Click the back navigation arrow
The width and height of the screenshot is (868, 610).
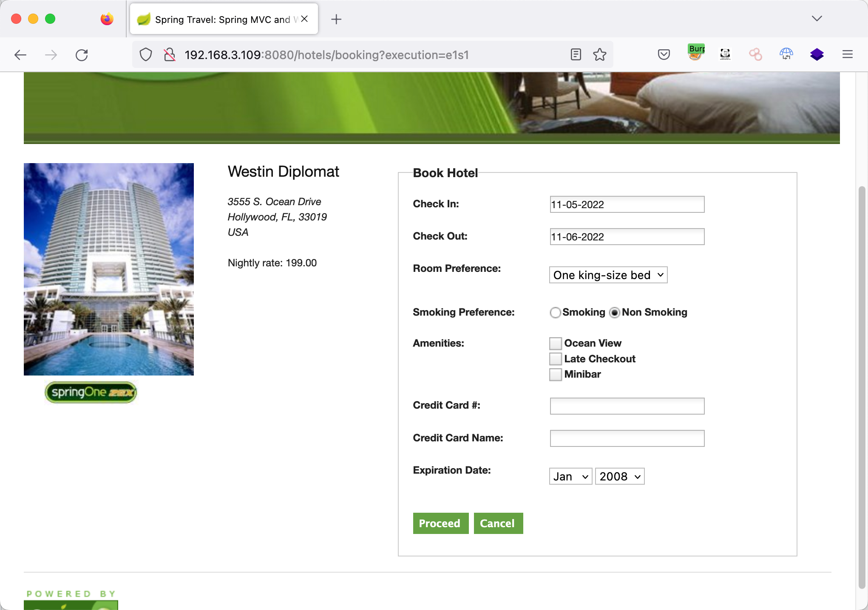[x=20, y=55]
